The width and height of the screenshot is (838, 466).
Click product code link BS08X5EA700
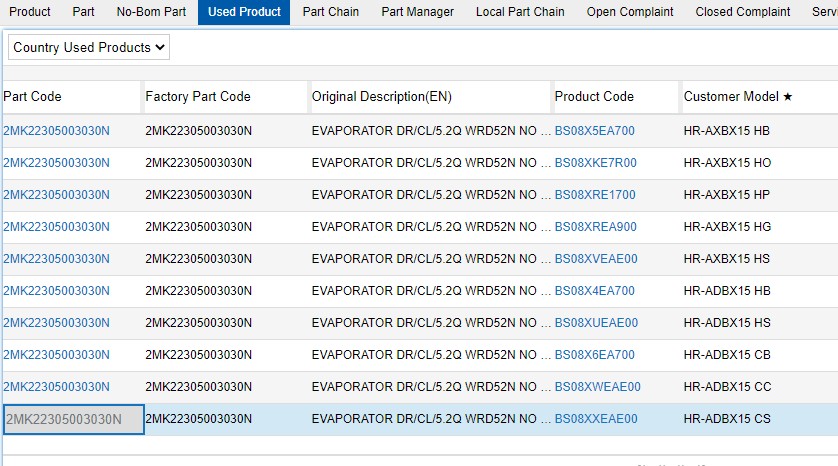[594, 131]
